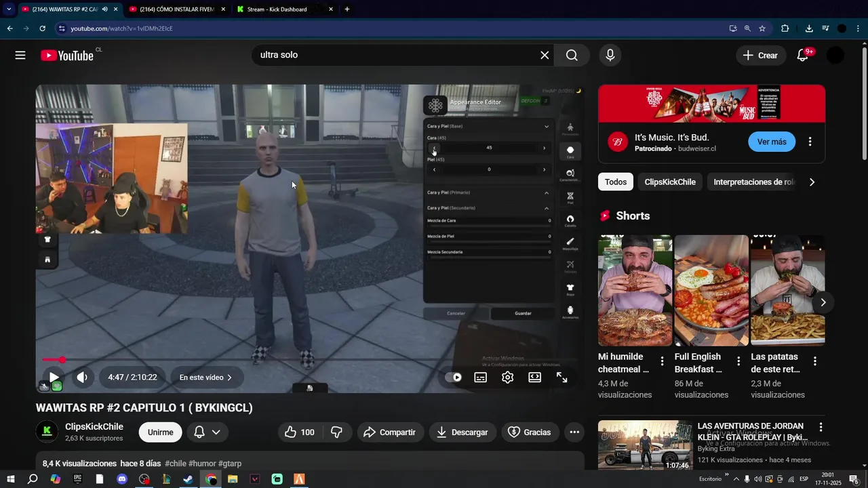This screenshot has width=868, height=488.
Task: Go to the YouTube home logo
Action: (67, 56)
